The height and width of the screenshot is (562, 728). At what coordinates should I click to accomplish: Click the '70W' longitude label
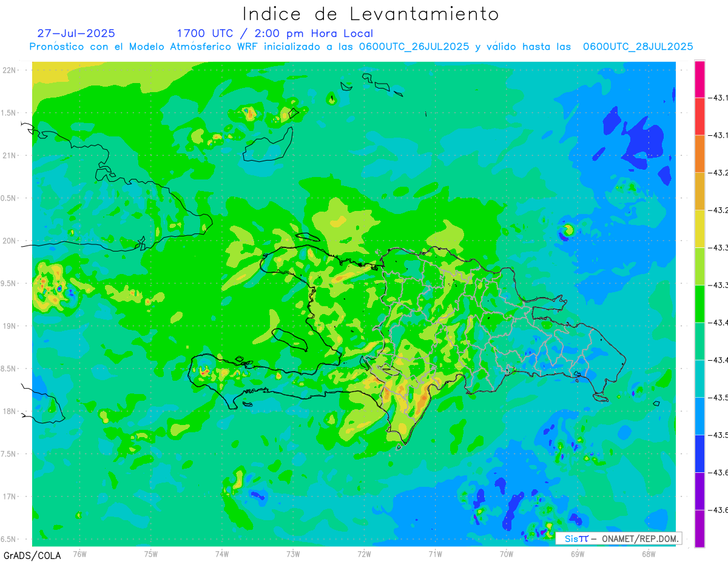507,554
